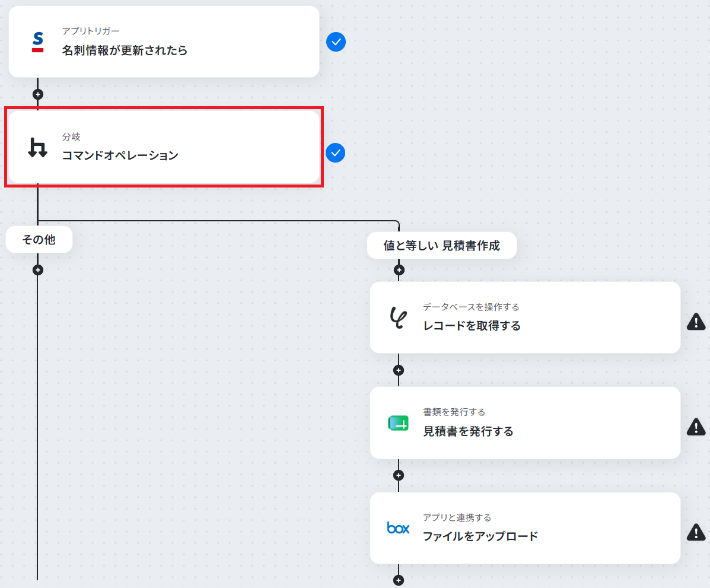
Task: Add a step below the trigger card plus
Action: click(x=38, y=94)
